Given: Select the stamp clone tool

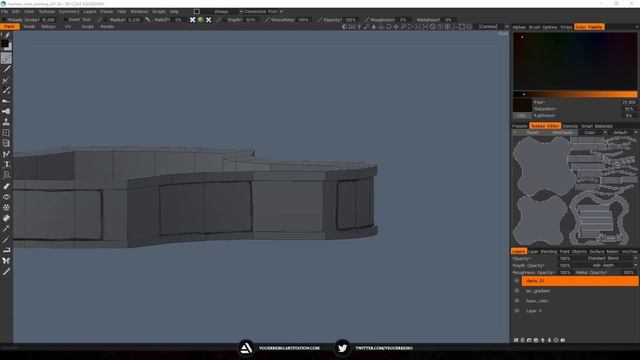Looking at the screenshot, I should [6, 122].
